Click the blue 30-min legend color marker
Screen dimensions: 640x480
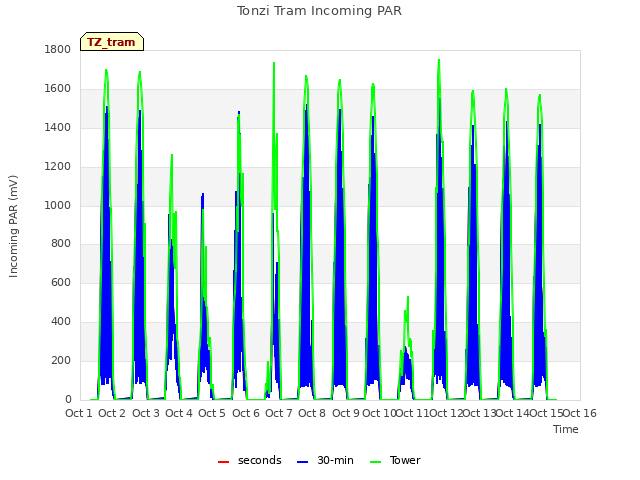point(302,462)
